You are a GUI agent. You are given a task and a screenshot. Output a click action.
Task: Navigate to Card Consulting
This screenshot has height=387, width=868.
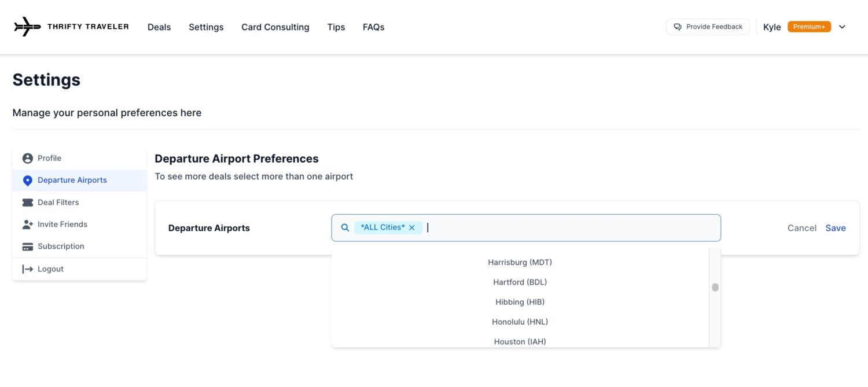click(275, 27)
